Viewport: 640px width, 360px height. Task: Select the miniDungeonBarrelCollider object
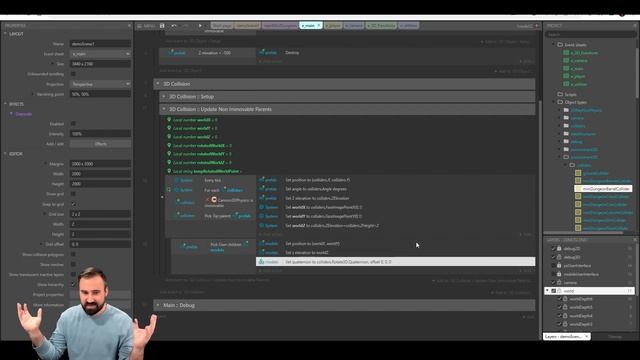[603, 189]
